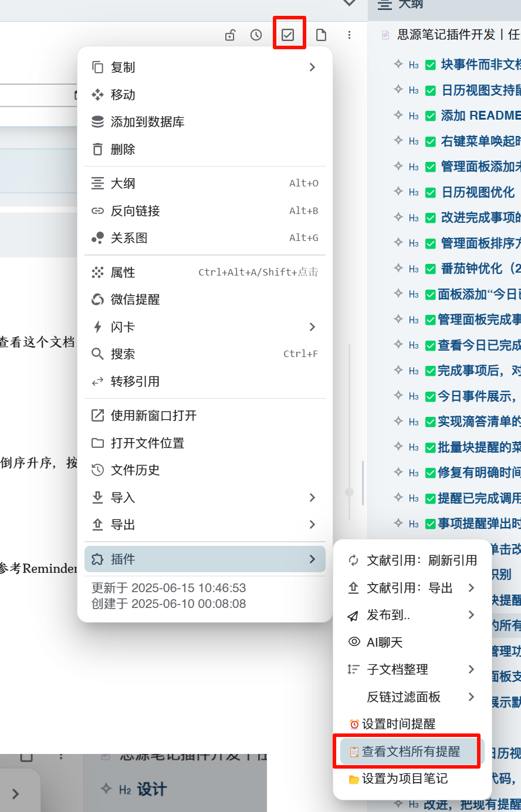Click 文件历史 in the context menu
The width and height of the screenshot is (521, 812).
click(135, 470)
